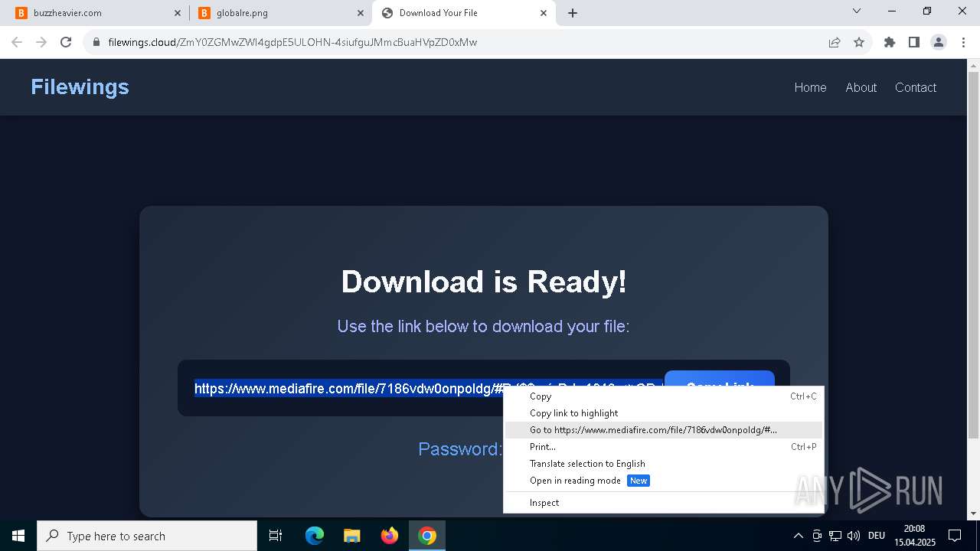Click the browser Back arrow

17,42
